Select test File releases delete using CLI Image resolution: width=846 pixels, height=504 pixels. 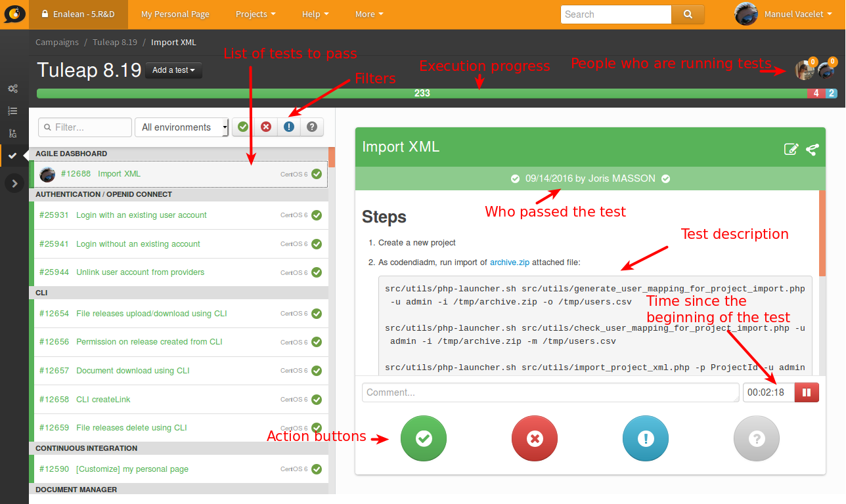point(179,428)
